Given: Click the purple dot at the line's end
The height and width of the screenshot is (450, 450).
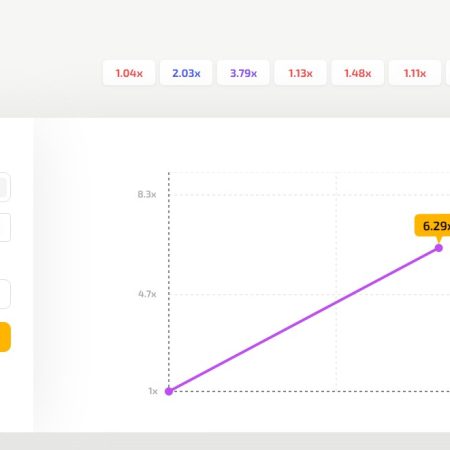Looking at the screenshot, I should point(439,248).
